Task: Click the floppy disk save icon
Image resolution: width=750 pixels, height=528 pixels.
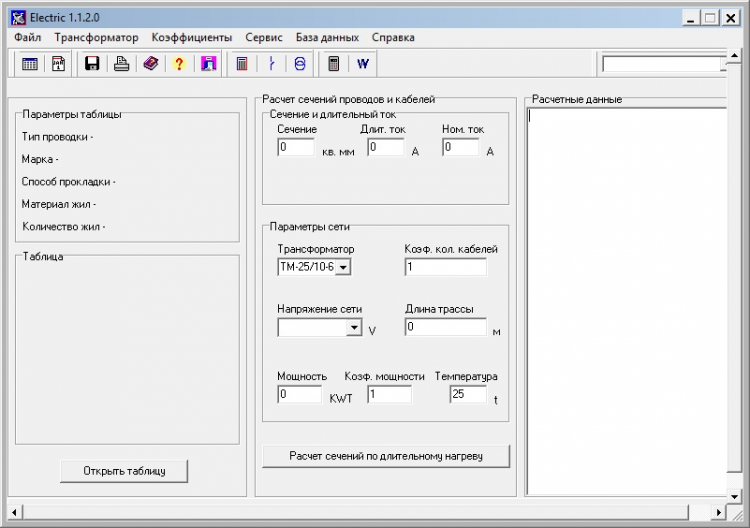Action: click(x=92, y=64)
